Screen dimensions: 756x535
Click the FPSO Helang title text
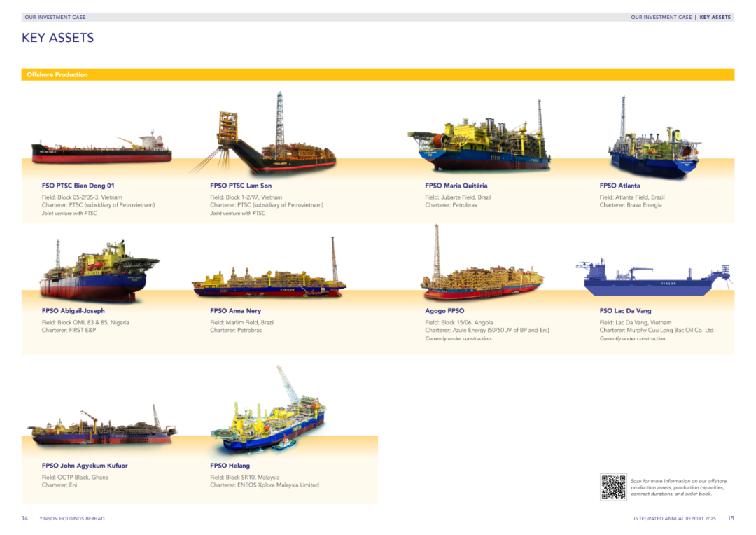pyautogui.click(x=230, y=465)
